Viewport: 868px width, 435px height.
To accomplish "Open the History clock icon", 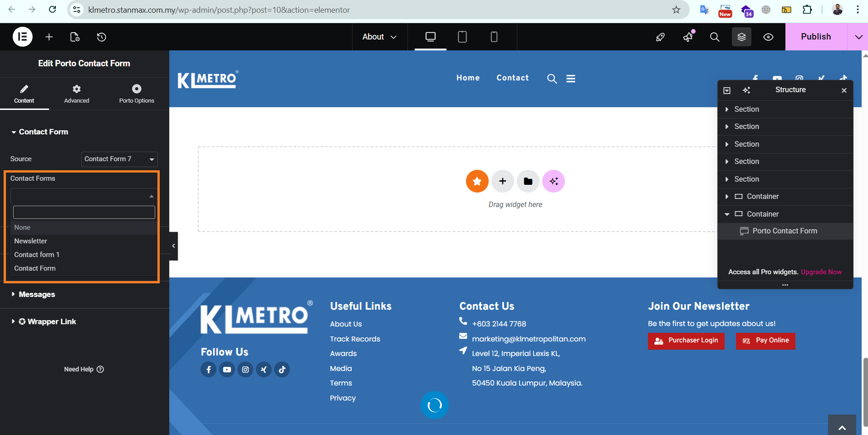I will [x=102, y=37].
